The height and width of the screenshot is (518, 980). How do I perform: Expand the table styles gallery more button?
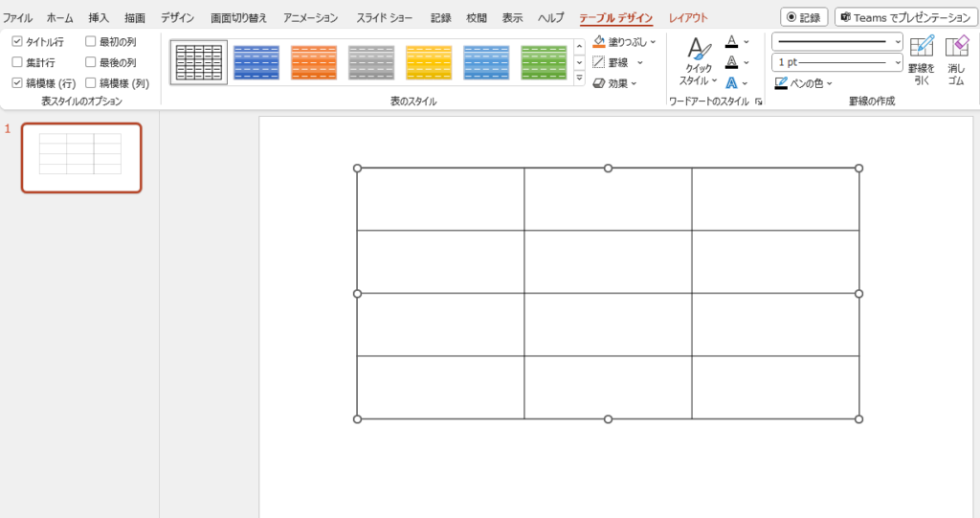(x=579, y=79)
